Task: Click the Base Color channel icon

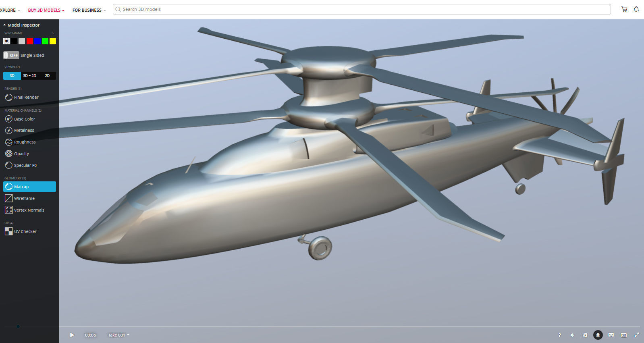Action: 8,119
